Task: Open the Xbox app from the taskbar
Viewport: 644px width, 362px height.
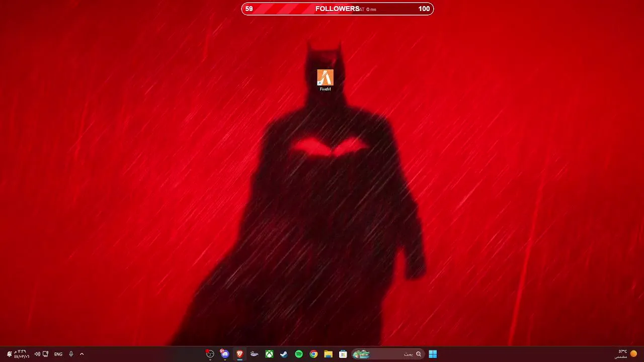Action: 270,354
